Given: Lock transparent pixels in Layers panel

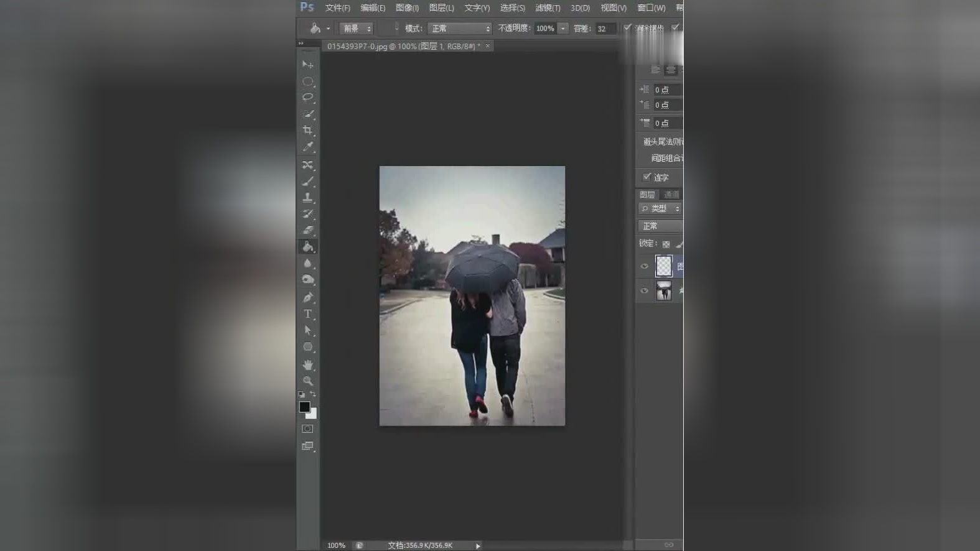Looking at the screenshot, I should (666, 244).
